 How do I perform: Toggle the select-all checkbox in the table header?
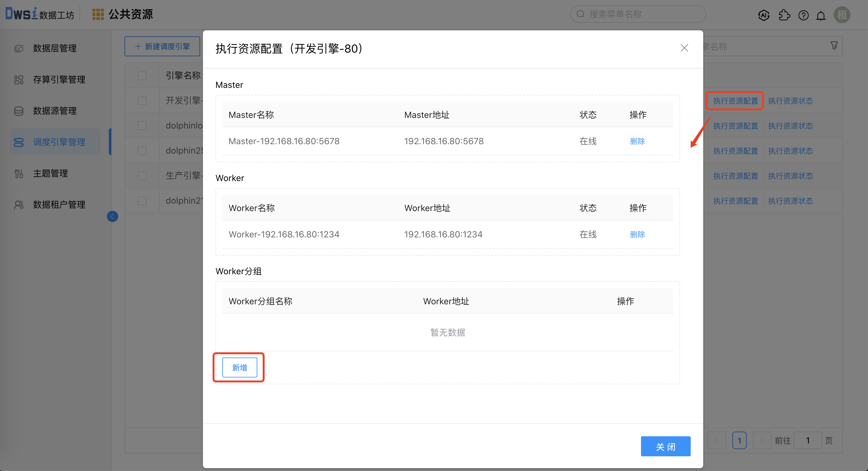tap(142, 75)
